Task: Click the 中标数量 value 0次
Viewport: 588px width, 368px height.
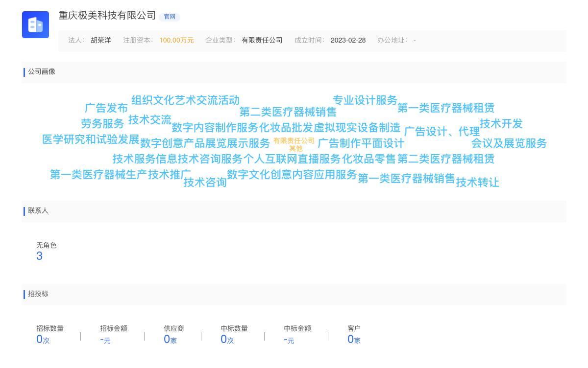Action: coord(227,339)
